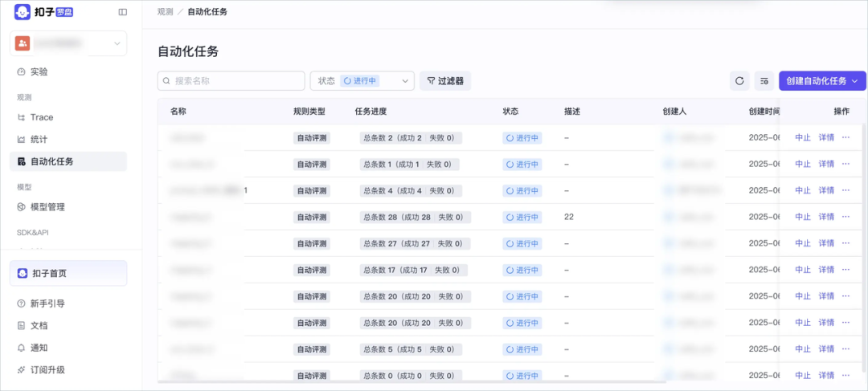
Task: Open the column settings icon
Action: pos(764,81)
